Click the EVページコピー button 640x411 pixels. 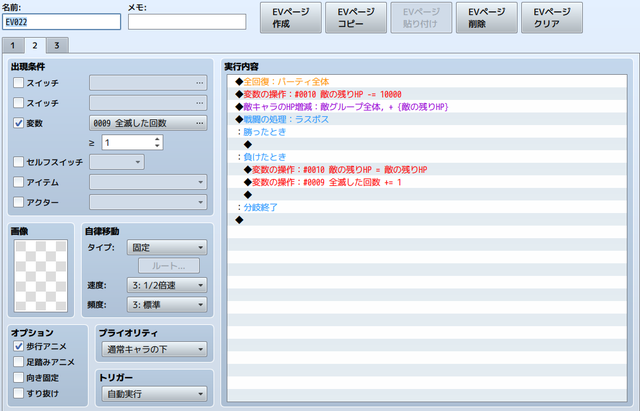tap(356, 18)
